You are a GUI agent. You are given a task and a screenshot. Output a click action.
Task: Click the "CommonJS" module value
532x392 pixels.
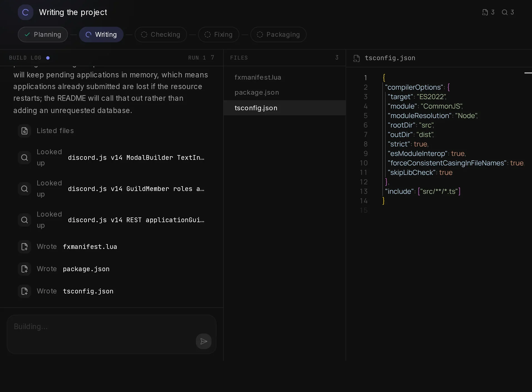coord(441,106)
